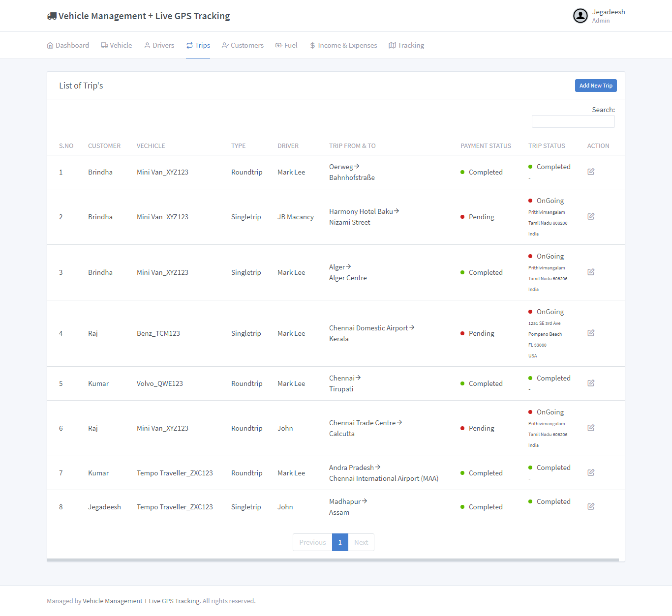Edit the JB Macancy trip row
Viewport: 672px width, 616px height.
(x=591, y=216)
